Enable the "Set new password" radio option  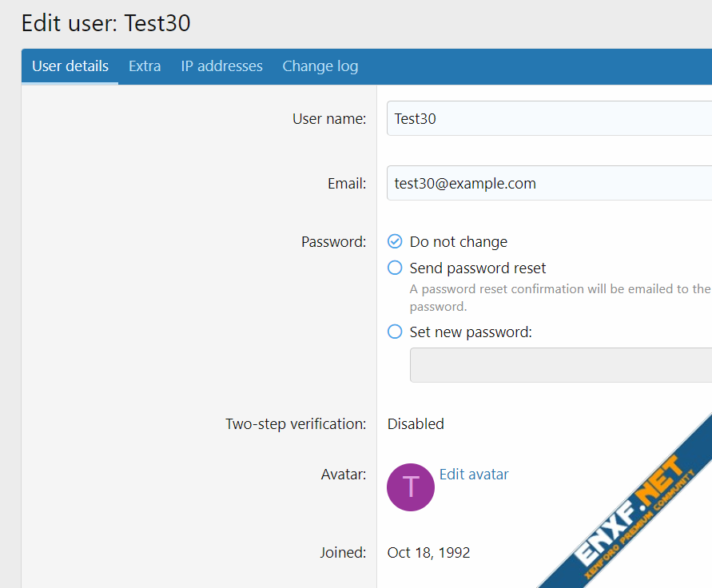click(x=395, y=332)
